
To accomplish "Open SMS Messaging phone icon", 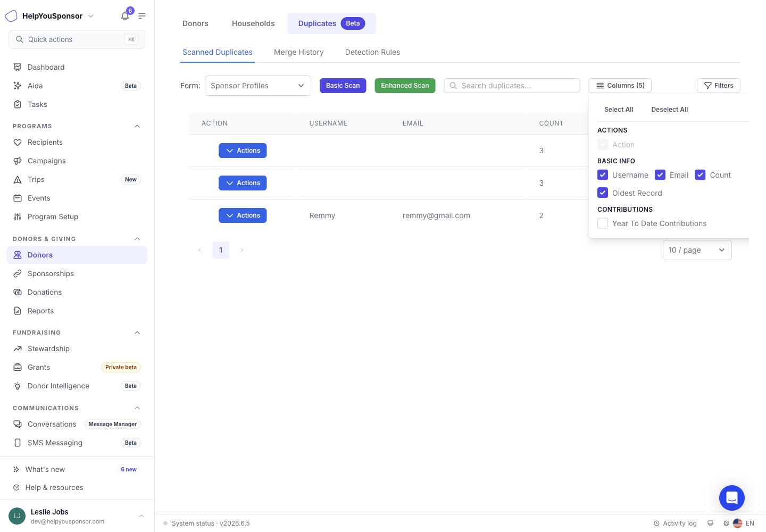I will point(18,443).
